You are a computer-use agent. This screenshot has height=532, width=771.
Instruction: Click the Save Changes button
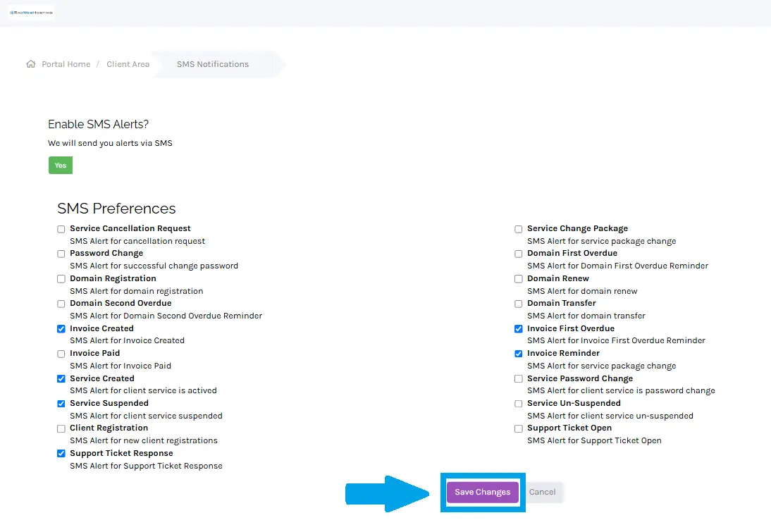[482, 492]
